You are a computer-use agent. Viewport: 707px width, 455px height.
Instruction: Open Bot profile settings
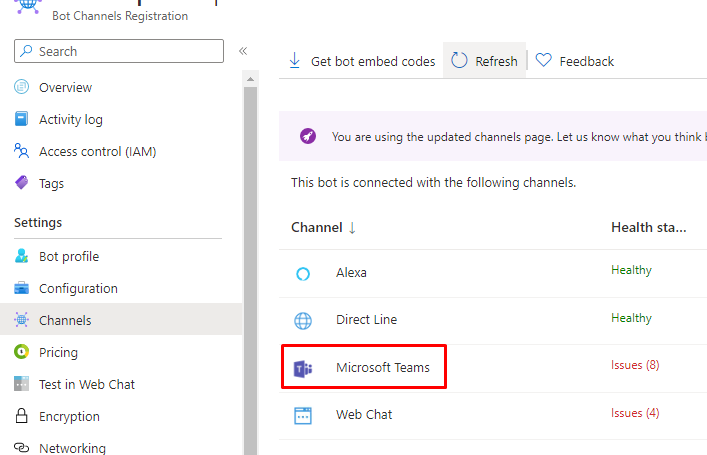point(69,257)
